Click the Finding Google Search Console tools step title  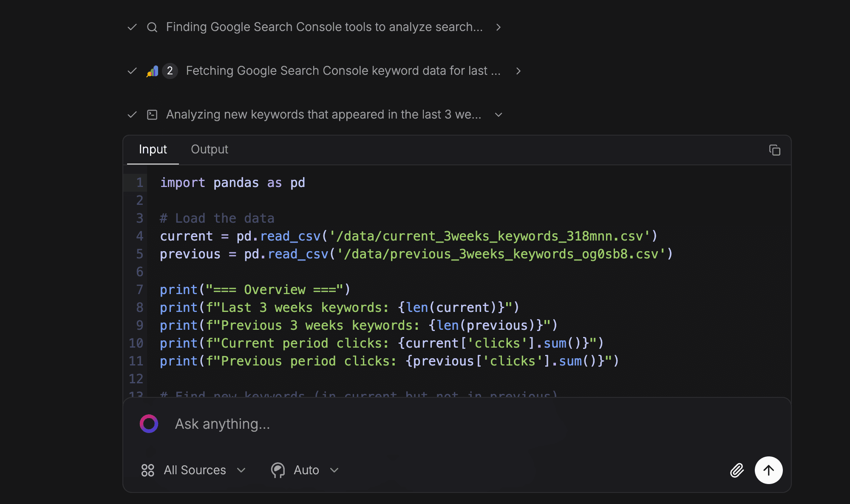tap(324, 27)
